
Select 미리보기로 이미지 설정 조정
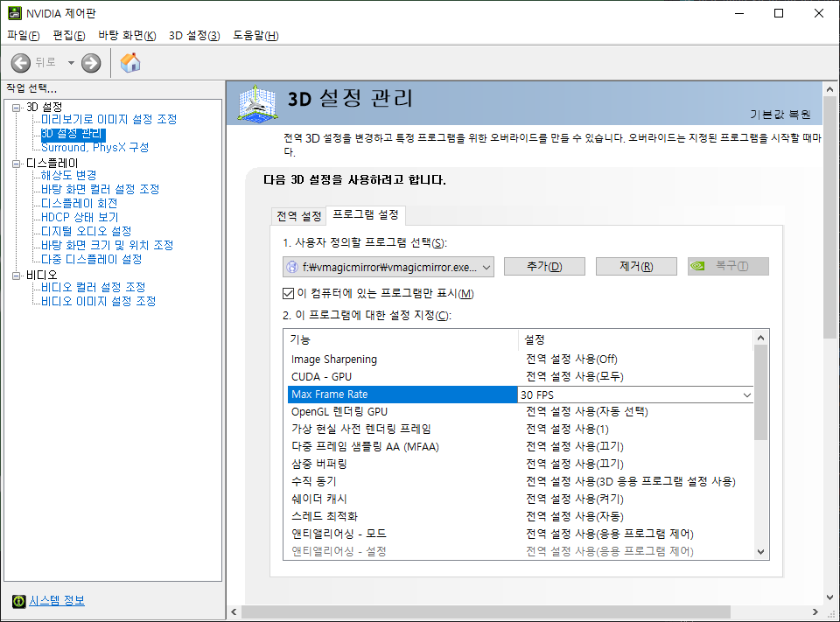point(108,119)
